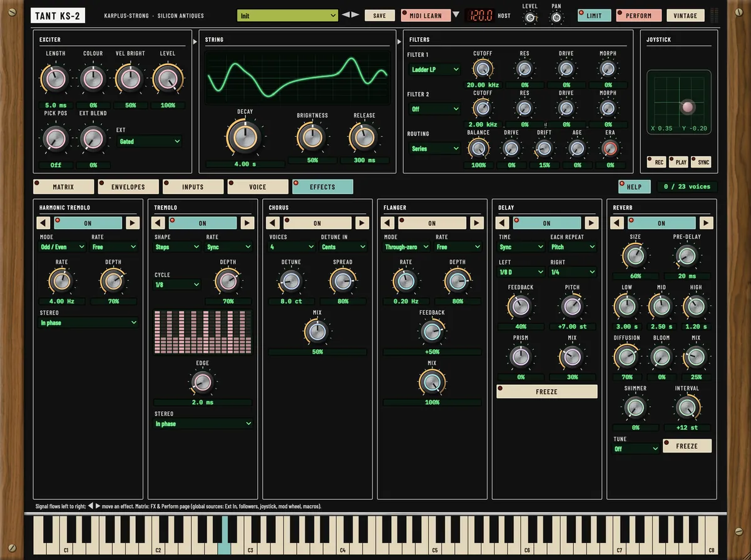Move Flanger effect left arrow

(x=388, y=223)
